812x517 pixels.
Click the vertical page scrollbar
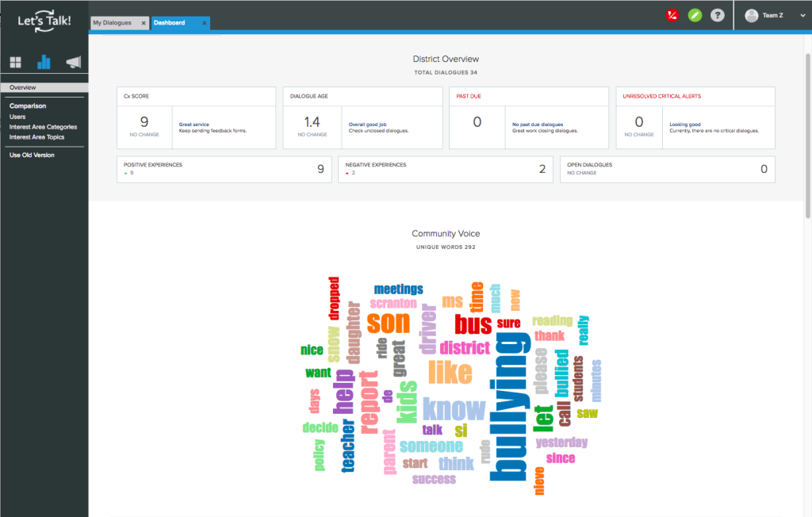807,135
